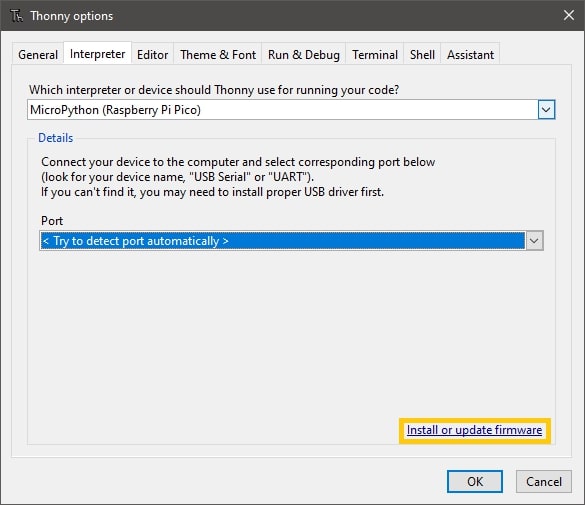Click the 'Which interpreter or device' question text

coord(214,90)
